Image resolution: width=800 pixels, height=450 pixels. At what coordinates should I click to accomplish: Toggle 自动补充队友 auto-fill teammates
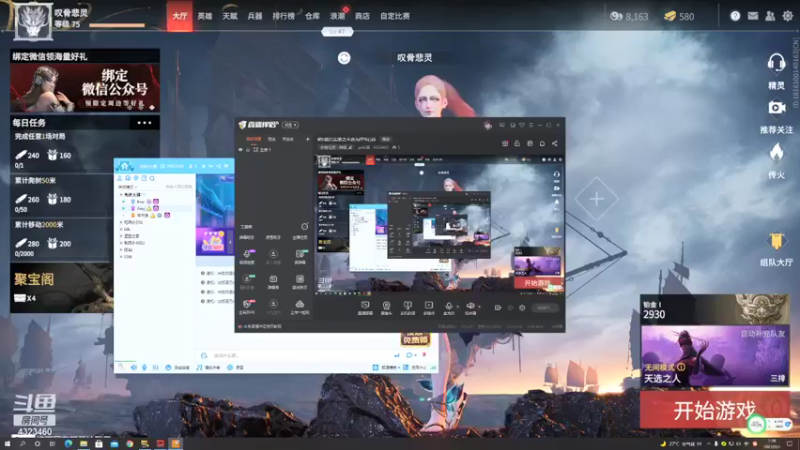tap(763, 333)
